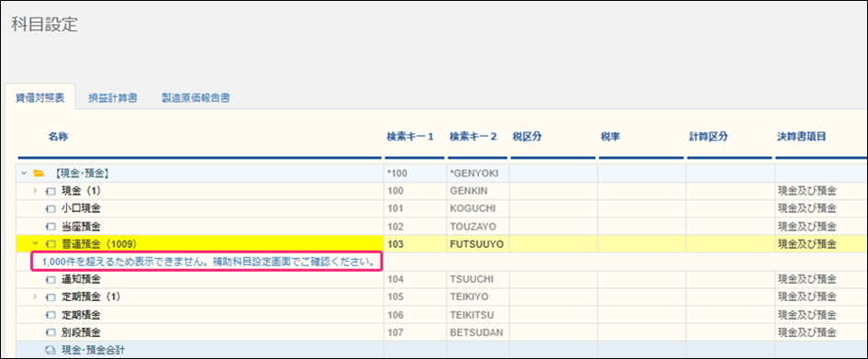Click the open folder icon of 【現金·預金】
868x359 pixels.
click(x=39, y=174)
